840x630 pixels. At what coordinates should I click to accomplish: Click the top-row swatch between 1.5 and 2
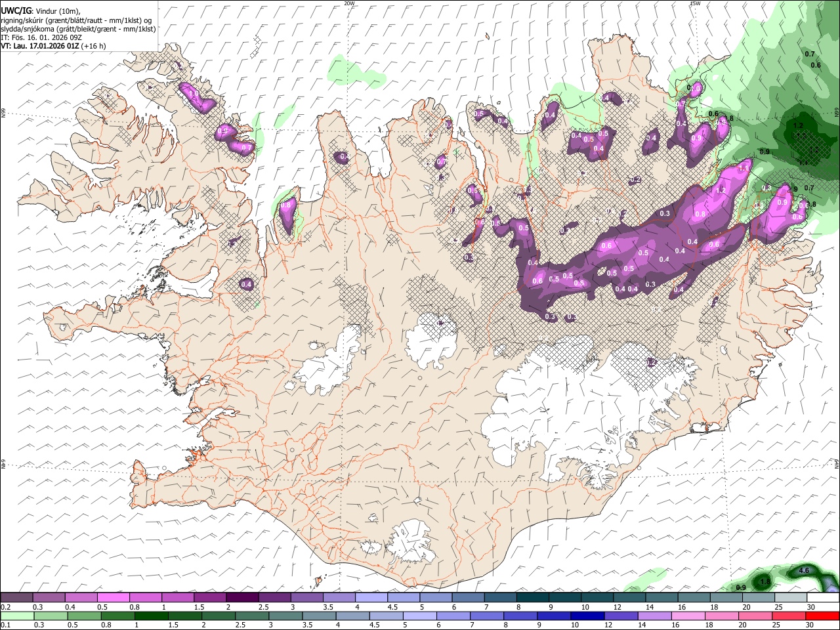(x=210, y=597)
